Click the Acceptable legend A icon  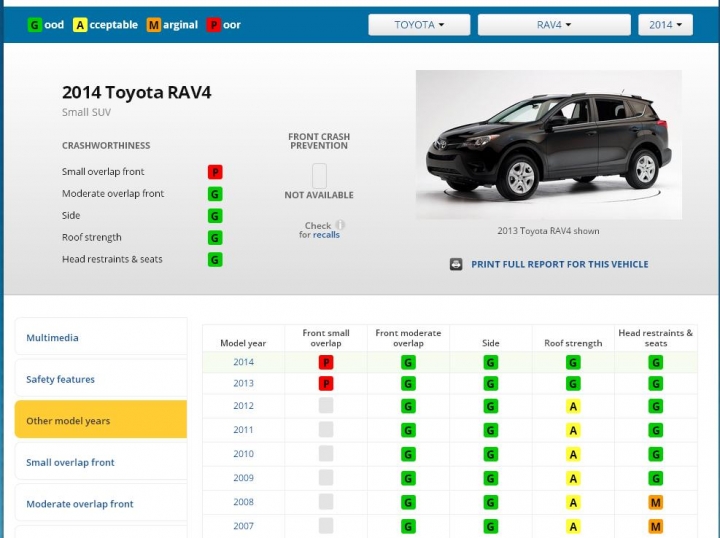pyautogui.click(x=80, y=25)
